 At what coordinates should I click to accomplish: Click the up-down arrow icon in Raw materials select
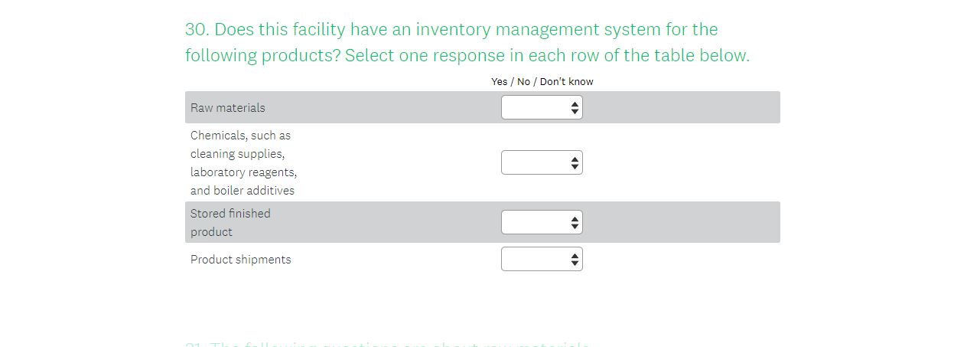(575, 108)
